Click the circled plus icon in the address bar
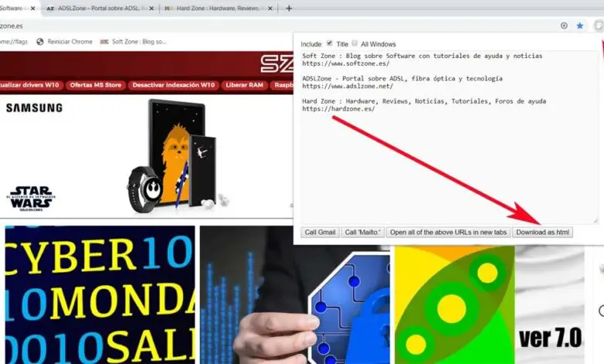The height and width of the screenshot is (364, 604). [x=564, y=26]
